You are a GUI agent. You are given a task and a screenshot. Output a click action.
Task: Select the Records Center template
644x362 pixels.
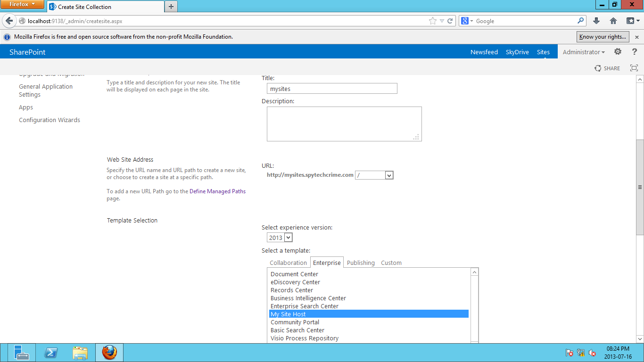369,290
